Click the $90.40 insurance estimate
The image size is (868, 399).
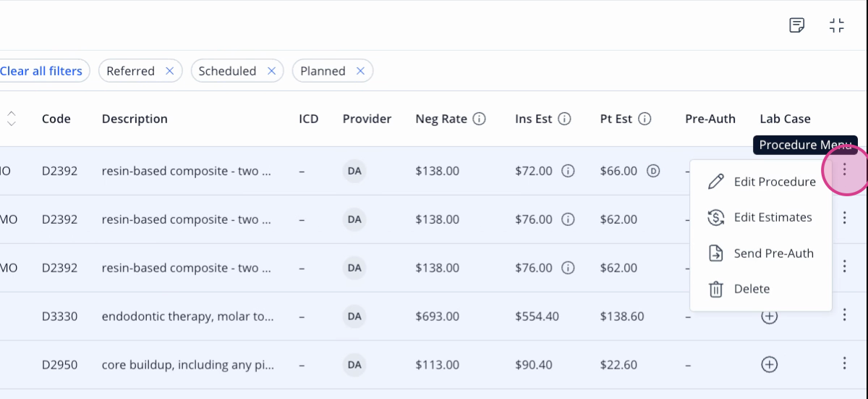[534, 365]
